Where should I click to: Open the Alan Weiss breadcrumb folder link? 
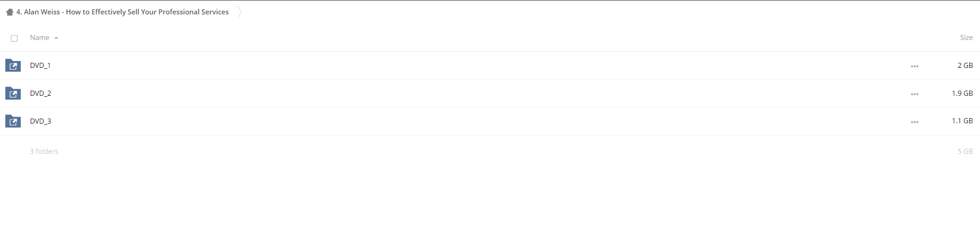pyautogui.click(x=122, y=12)
